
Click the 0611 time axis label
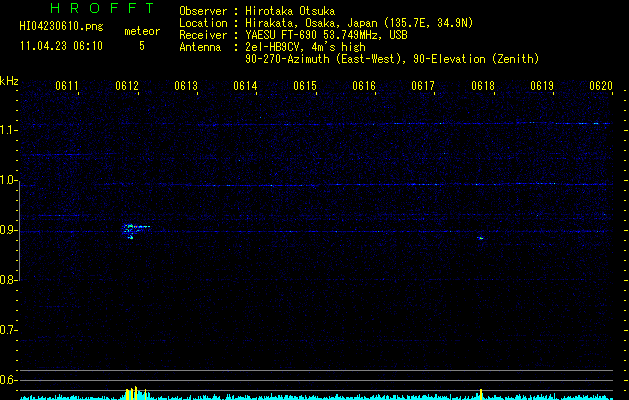(x=67, y=86)
